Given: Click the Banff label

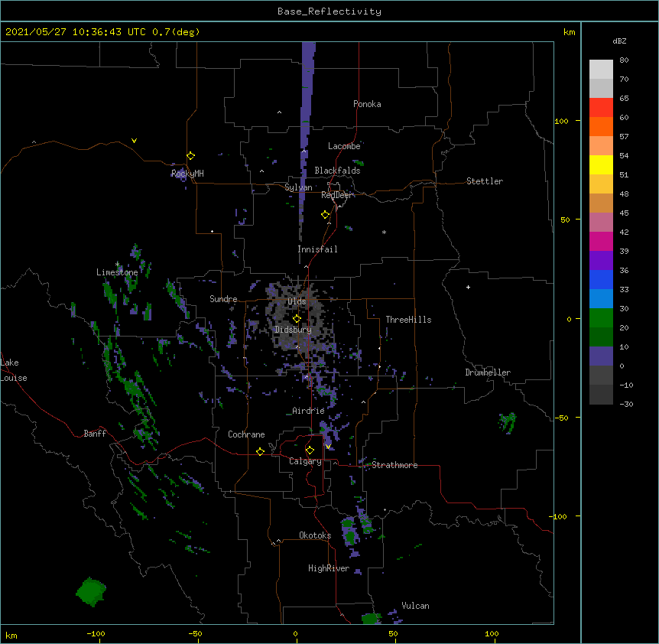Looking at the screenshot, I should (95, 434).
